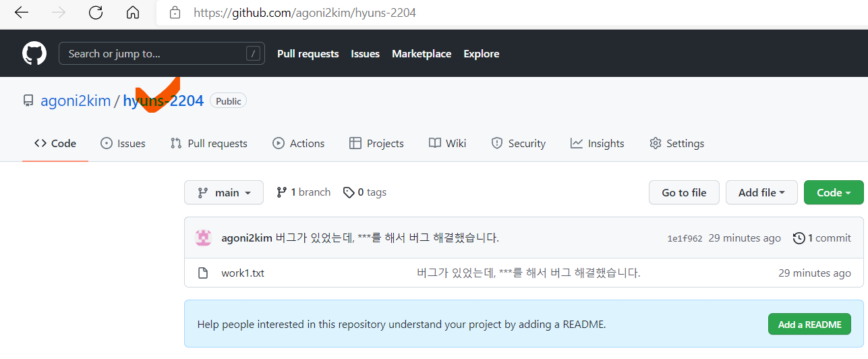Click the clock history icon near 1 commit
Screen dimensions: 868x359
click(x=799, y=238)
